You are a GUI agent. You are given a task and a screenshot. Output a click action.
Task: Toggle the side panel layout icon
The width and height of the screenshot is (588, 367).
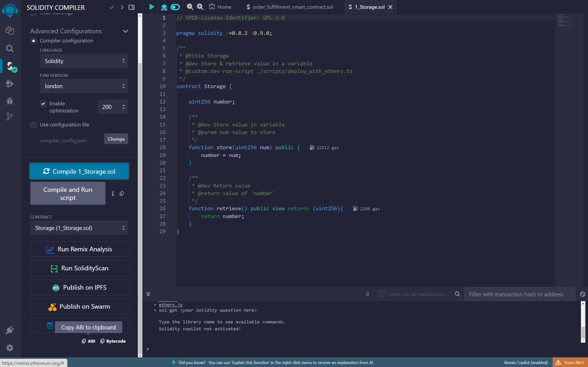tap(131, 7)
